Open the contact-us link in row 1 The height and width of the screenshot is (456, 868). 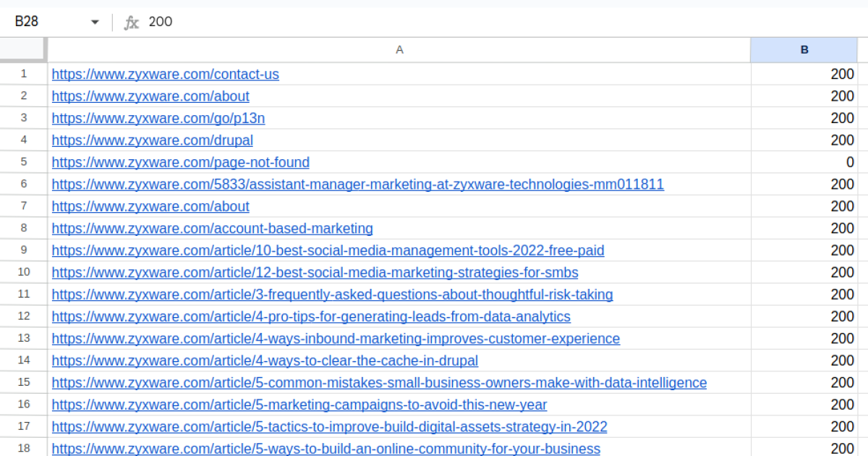tap(165, 74)
